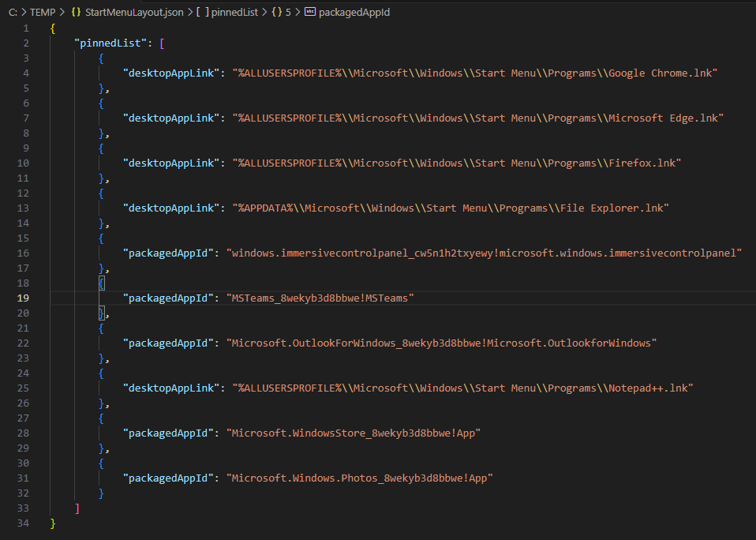Click the Firefox.lnk path string
The image size is (756, 540).
pos(456,163)
